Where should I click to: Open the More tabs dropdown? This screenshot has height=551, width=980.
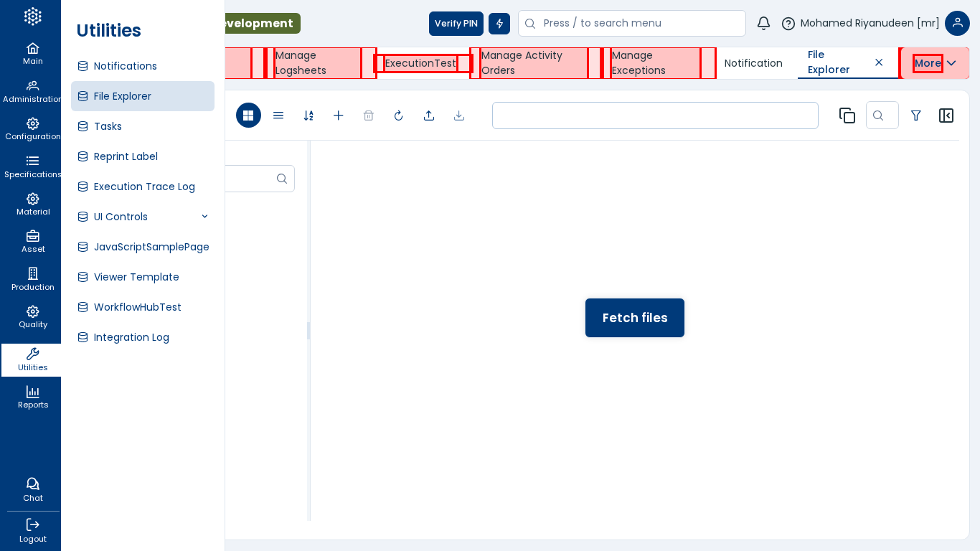coord(935,63)
